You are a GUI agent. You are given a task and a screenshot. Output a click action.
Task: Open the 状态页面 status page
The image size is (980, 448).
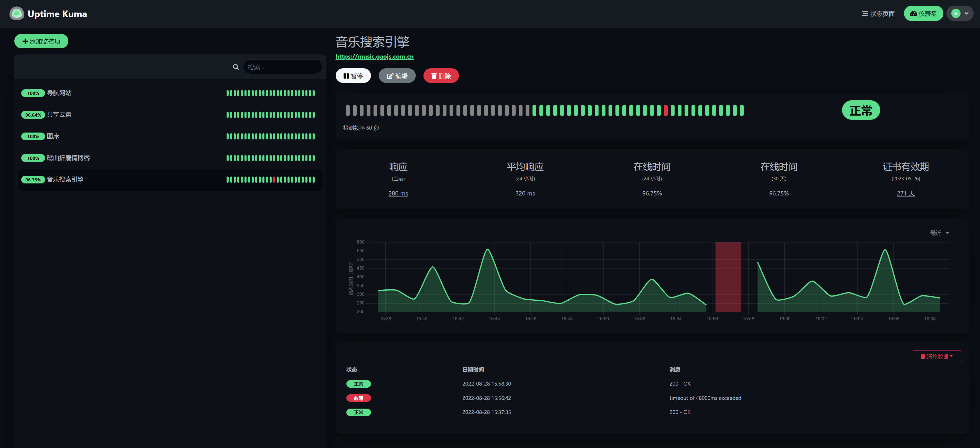coord(878,14)
